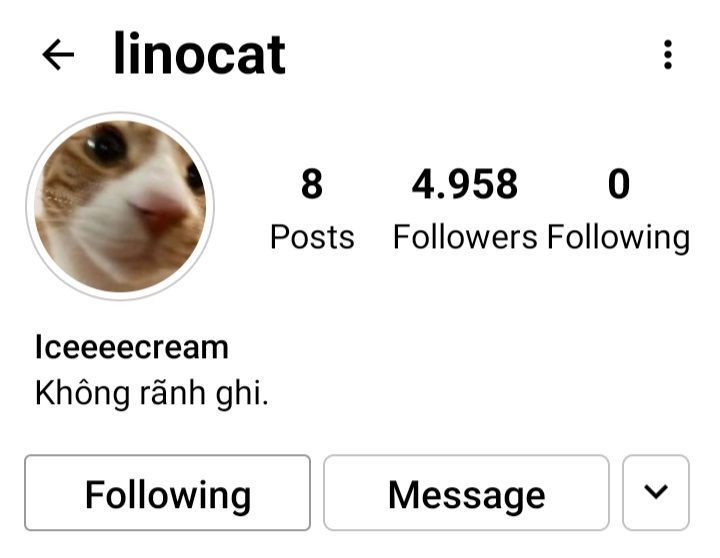The height and width of the screenshot is (558, 720).
Task: Select the 8 posts count
Action: (312, 209)
